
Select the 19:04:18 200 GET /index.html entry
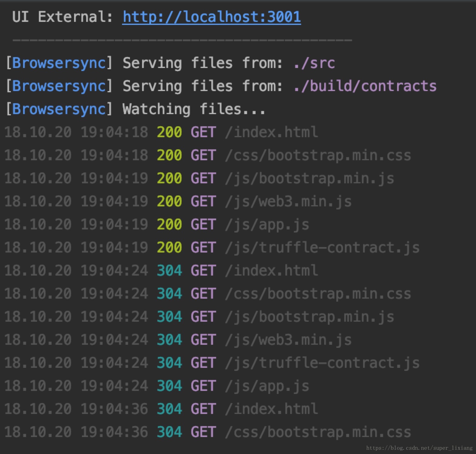tap(161, 132)
